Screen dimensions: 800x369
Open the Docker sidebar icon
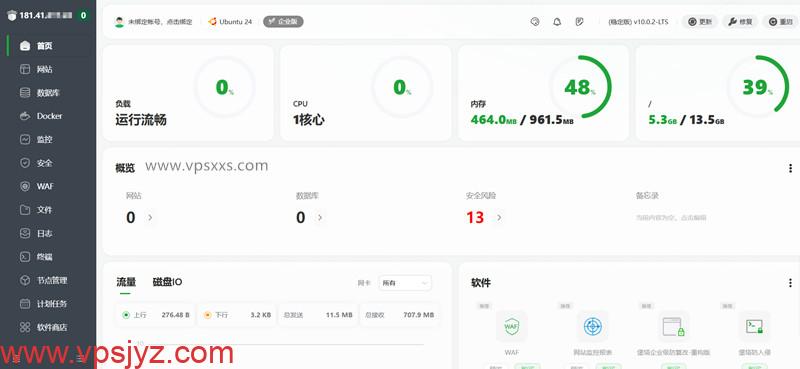pyautogui.click(x=24, y=116)
